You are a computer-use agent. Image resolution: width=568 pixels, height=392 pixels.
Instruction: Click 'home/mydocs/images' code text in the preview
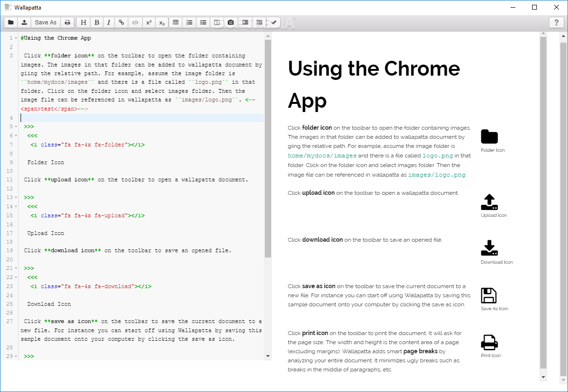pyautogui.click(x=322, y=156)
